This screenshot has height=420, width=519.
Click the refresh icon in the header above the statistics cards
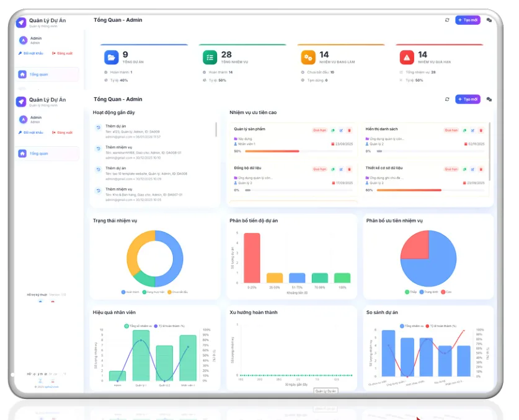pos(447,20)
